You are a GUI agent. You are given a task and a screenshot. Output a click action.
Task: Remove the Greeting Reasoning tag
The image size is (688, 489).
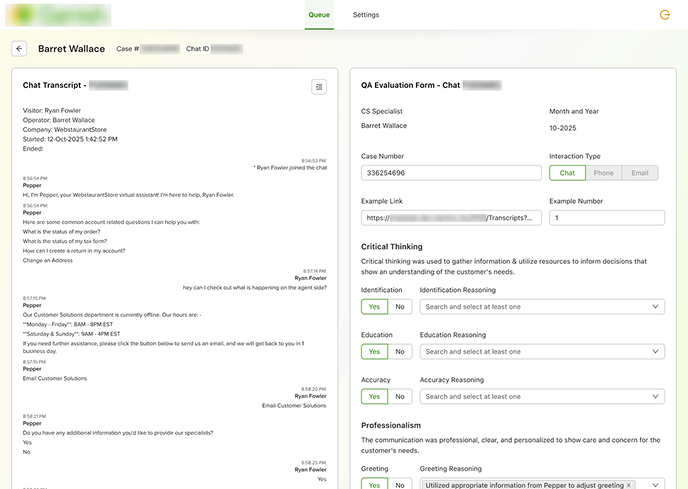tap(629, 485)
